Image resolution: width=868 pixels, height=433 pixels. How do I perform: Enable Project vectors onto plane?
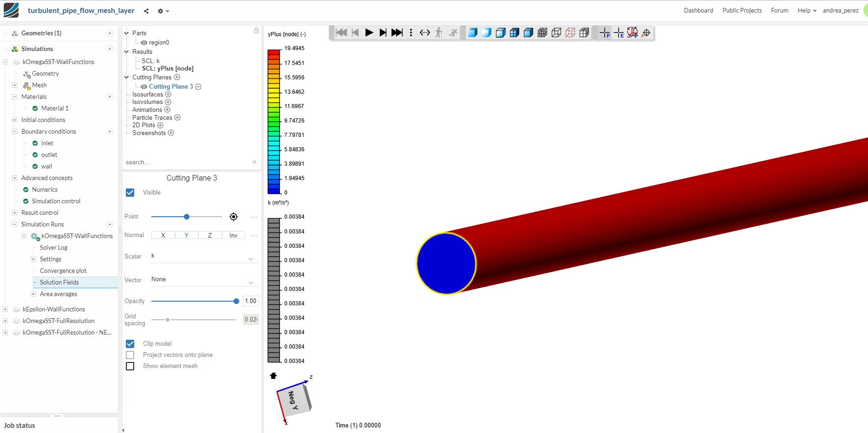click(x=130, y=355)
